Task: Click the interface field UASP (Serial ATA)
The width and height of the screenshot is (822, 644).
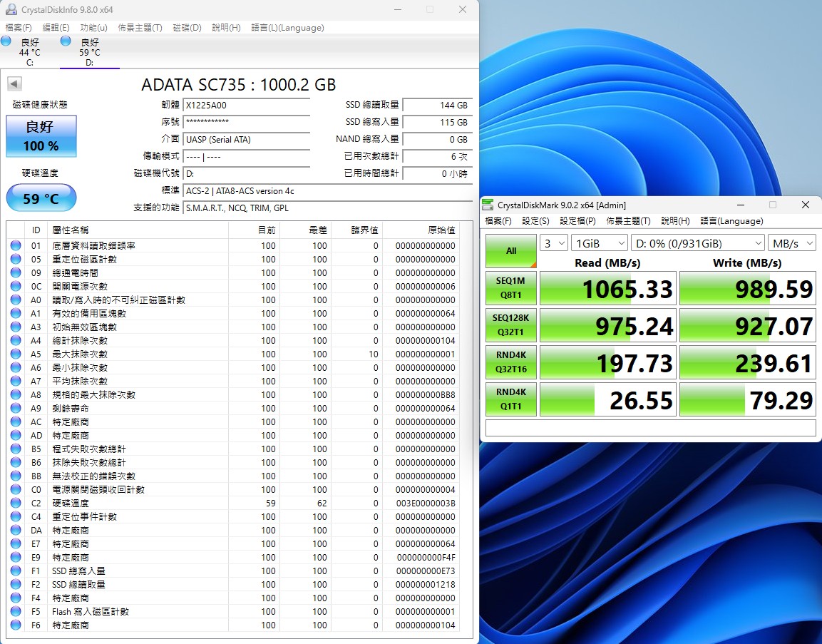Action: [247, 140]
